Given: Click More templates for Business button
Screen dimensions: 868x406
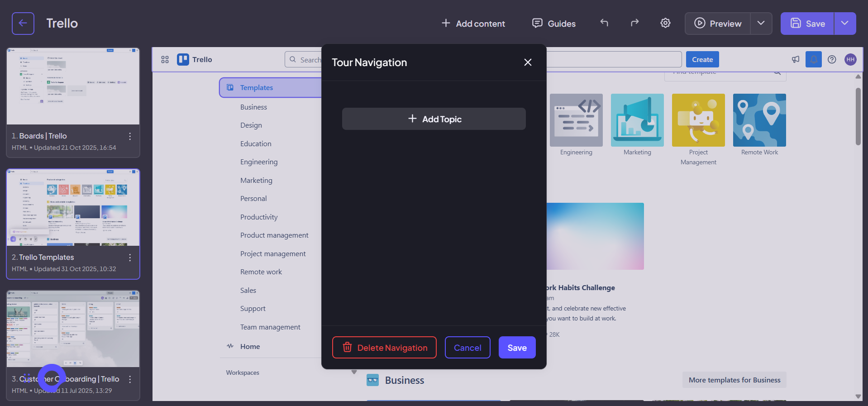Looking at the screenshot, I should click(734, 380).
